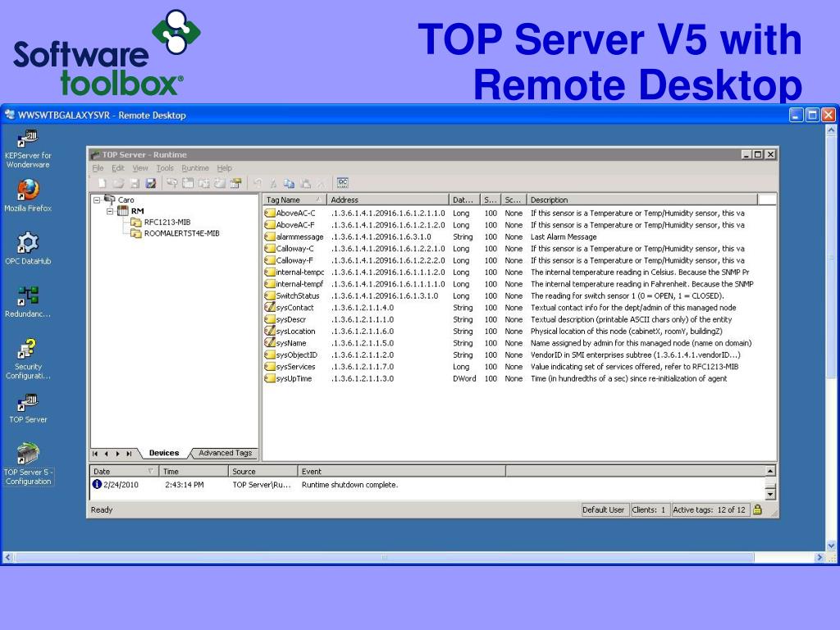
Task: Open the File menu
Action: 98,168
